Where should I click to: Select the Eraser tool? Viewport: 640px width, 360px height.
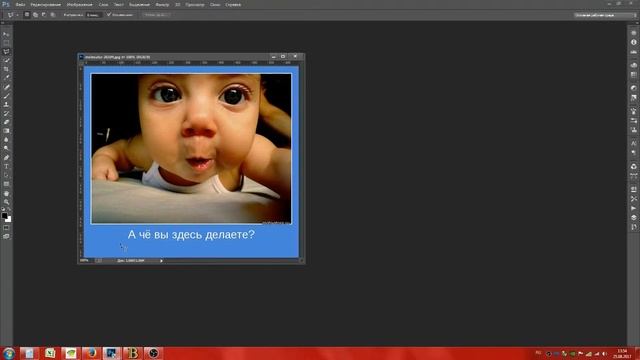pyautogui.click(x=6, y=122)
